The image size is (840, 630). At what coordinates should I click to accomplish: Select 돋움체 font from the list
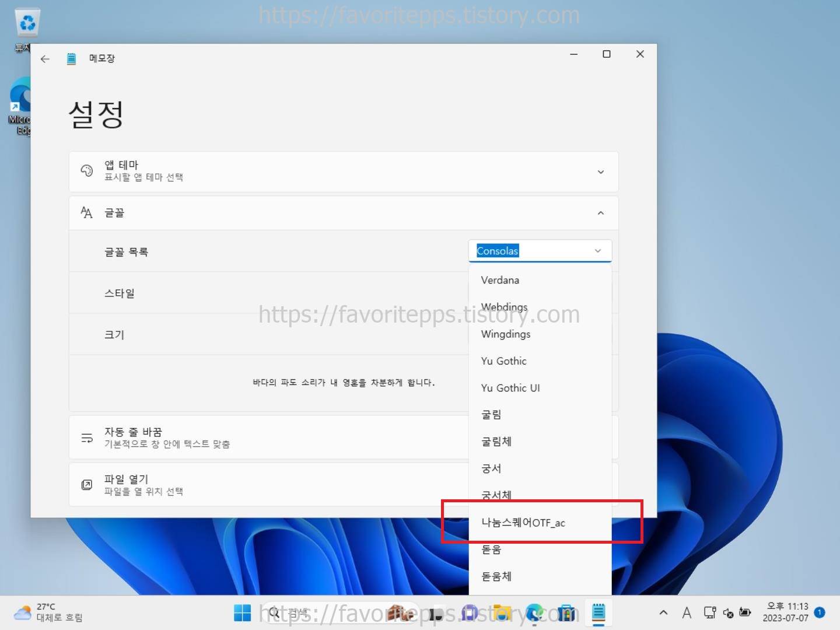tap(540, 576)
